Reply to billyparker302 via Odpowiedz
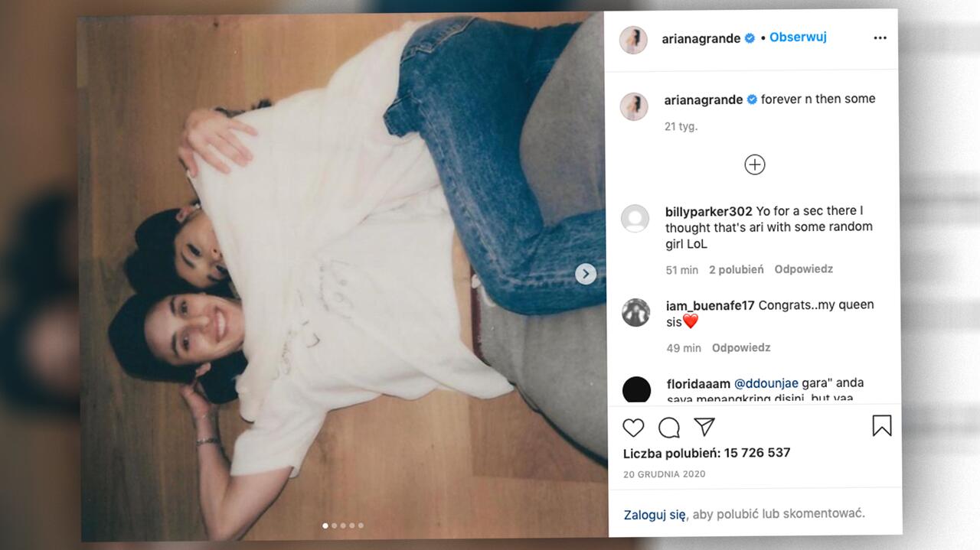 click(803, 269)
